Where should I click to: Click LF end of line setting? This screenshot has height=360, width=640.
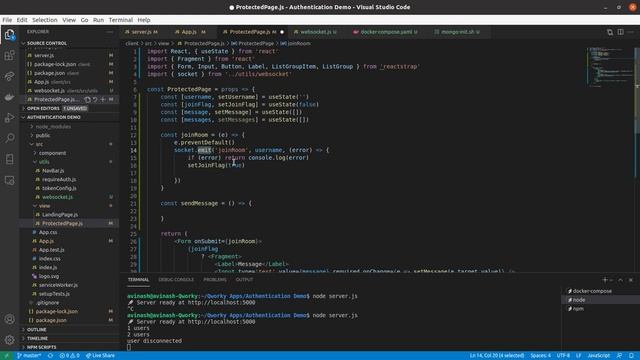[x=578, y=356]
